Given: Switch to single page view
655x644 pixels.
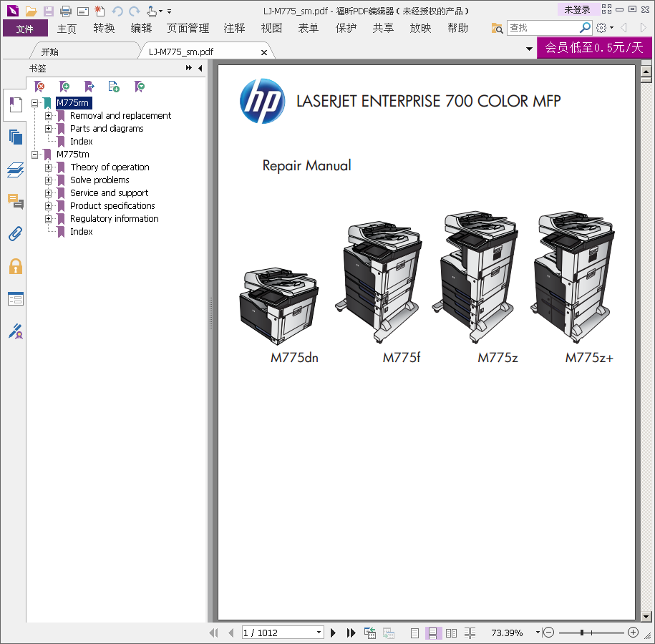Looking at the screenshot, I should [414, 633].
